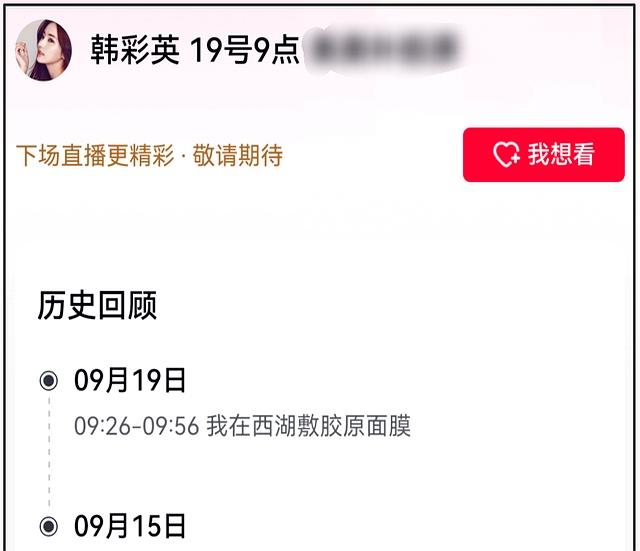Select the 09月15日 timeline bullet marker
640x551 pixels.
[49, 526]
